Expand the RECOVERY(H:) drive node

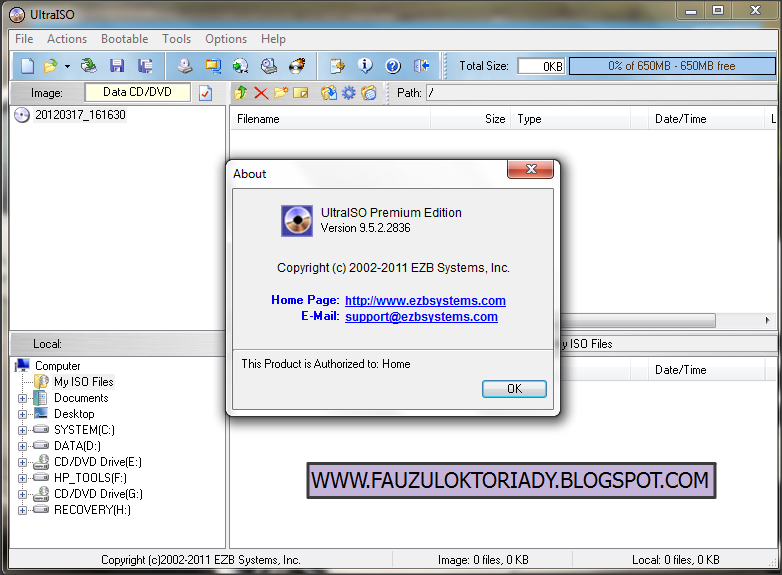(x=22, y=510)
